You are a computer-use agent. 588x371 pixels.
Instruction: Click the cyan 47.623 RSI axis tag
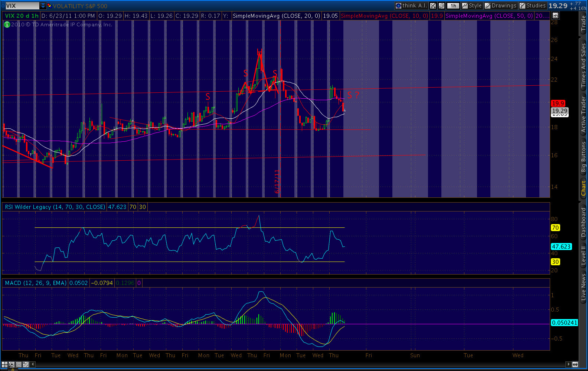(561, 247)
